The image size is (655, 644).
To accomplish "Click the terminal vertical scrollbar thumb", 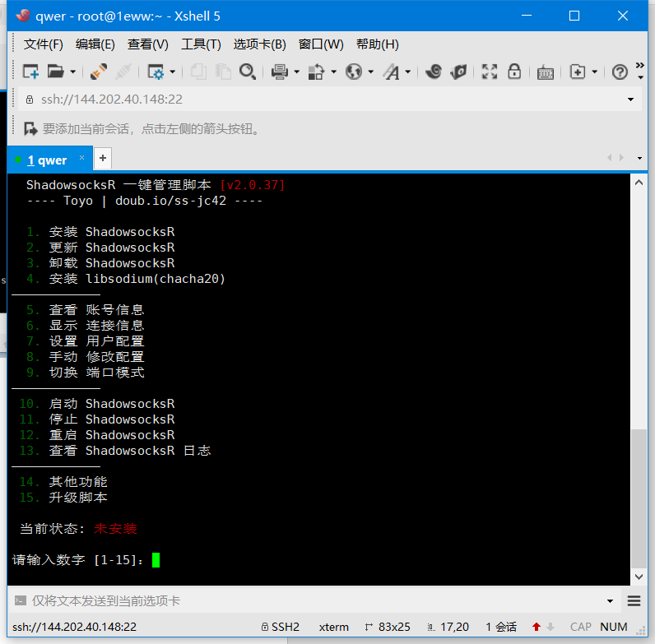I will [x=639, y=498].
